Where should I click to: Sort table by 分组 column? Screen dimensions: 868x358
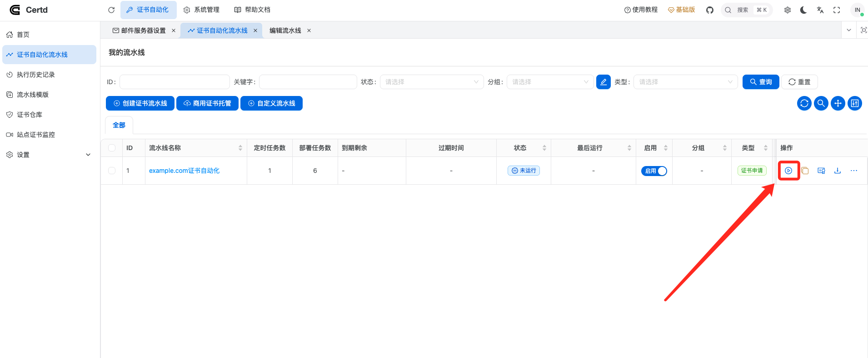[x=725, y=148]
